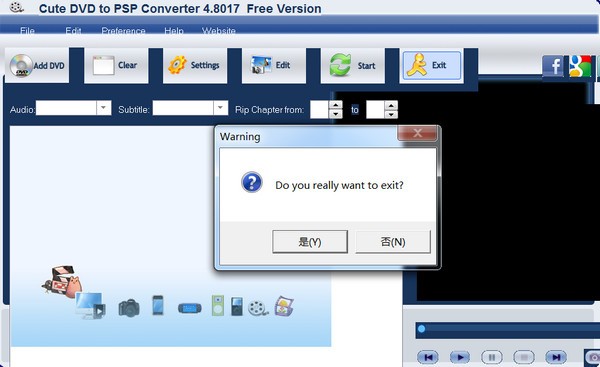The height and width of the screenshot is (367, 600).
Task: Close the Warning dialog
Action: pos(417,133)
